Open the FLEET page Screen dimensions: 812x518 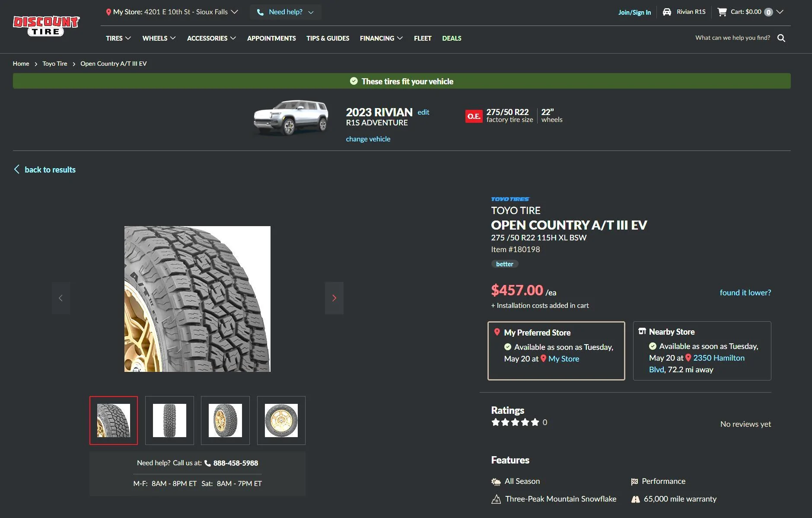(422, 38)
